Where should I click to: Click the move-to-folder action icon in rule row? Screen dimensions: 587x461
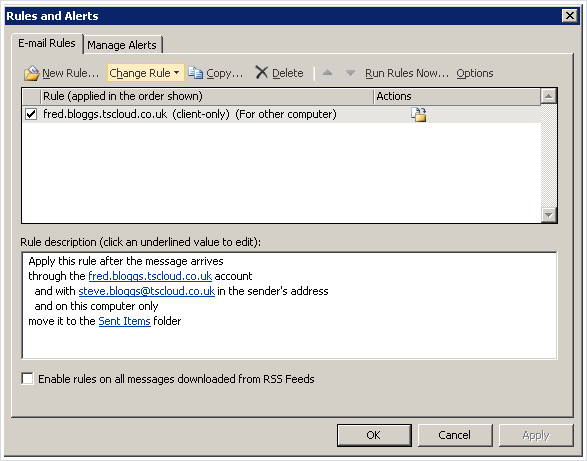pos(419,114)
